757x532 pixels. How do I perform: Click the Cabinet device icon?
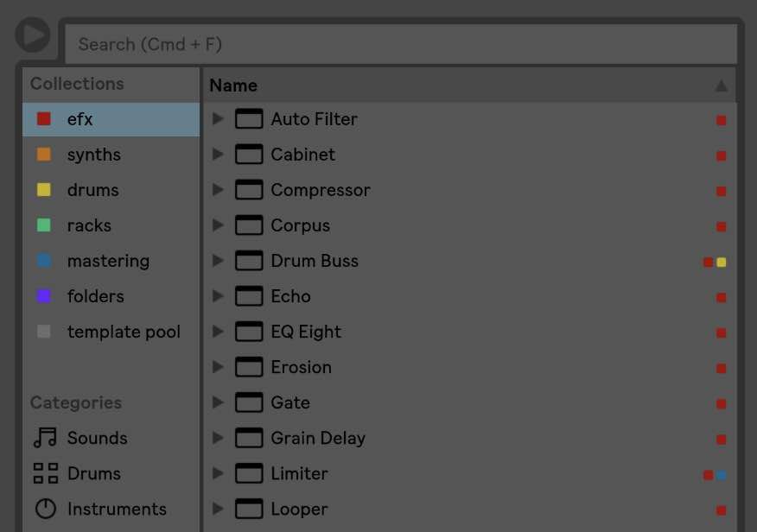point(249,155)
